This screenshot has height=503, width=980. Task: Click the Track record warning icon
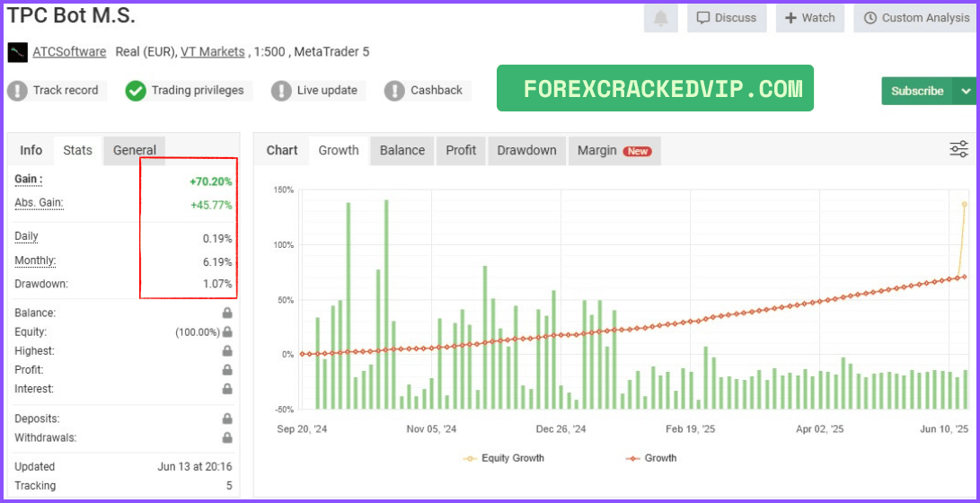point(17,91)
